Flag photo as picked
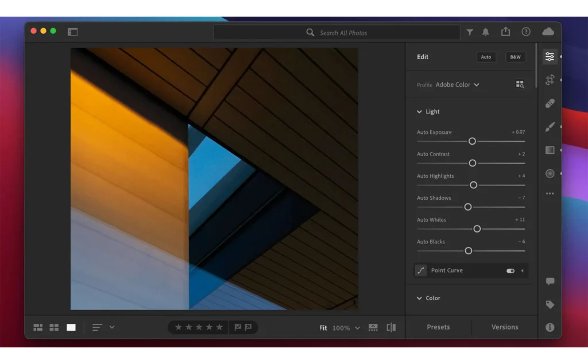The width and height of the screenshot is (588, 364). tap(238, 327)
